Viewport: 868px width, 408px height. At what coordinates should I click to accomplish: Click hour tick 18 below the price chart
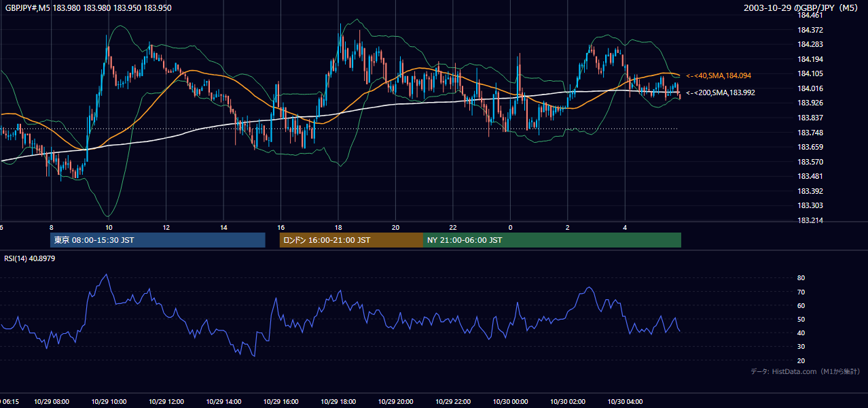point(338,227)
